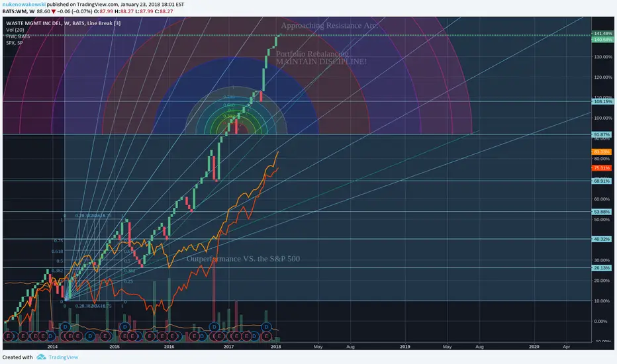This screenshot has width=617, height=364.
Task: Click the red down-arrow price change indicator
Action: click(54, 11)
